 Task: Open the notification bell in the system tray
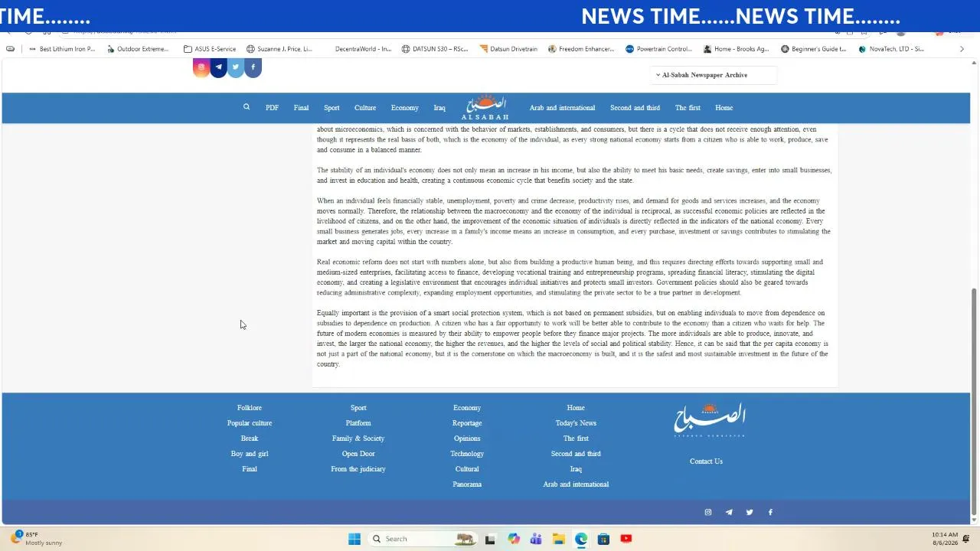point(966,539)
